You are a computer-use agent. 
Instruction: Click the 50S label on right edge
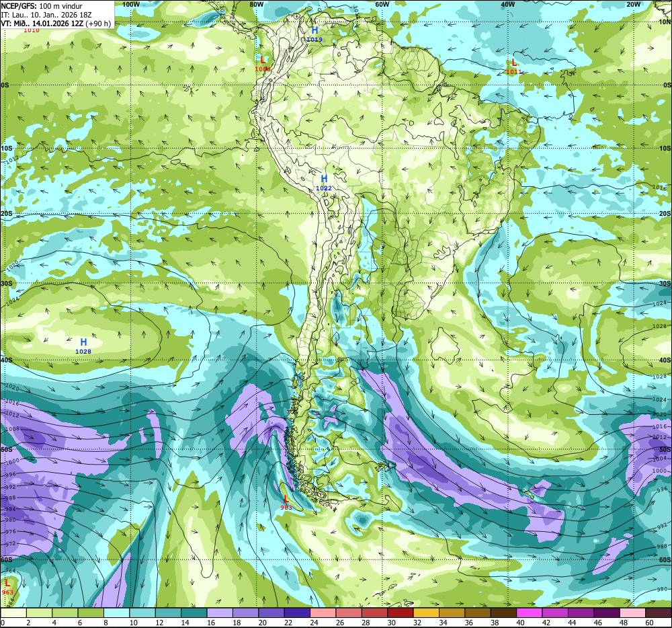pyautogui.click(x=665, y=450)
